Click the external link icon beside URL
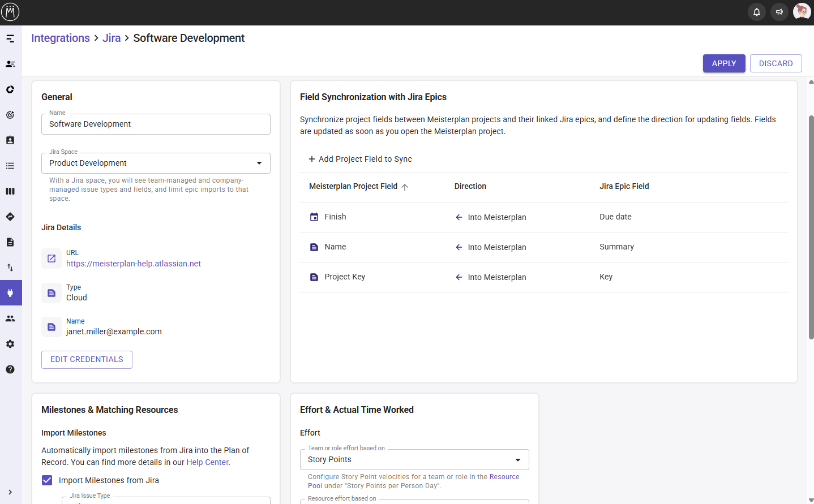The image size is (814, 504). point(52,259)
